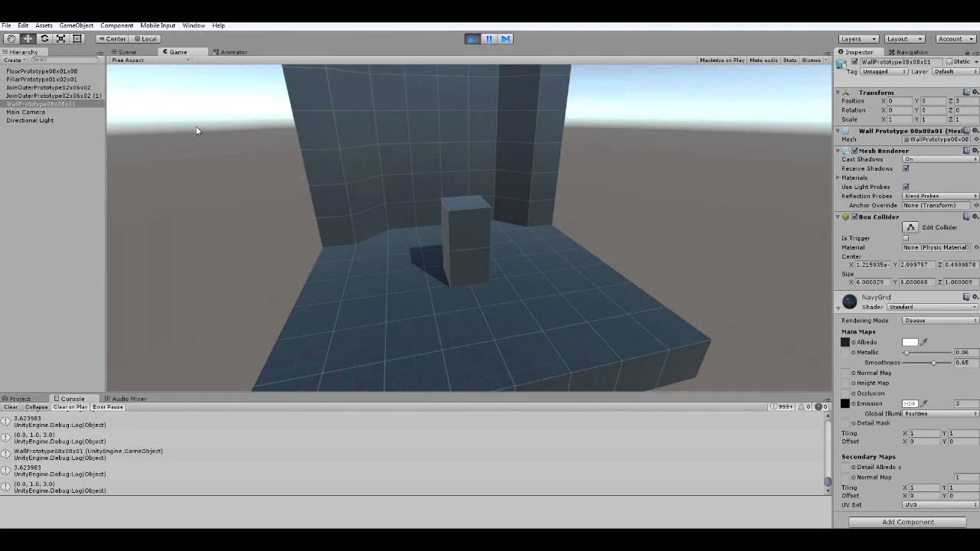Open the Free Aspect dropdown

(150, 60)
